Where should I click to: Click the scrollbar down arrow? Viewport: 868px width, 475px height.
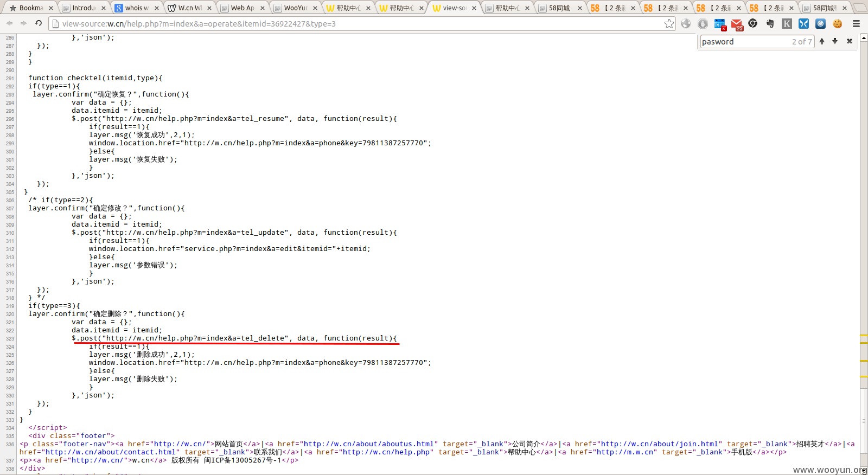coord(864,471)
